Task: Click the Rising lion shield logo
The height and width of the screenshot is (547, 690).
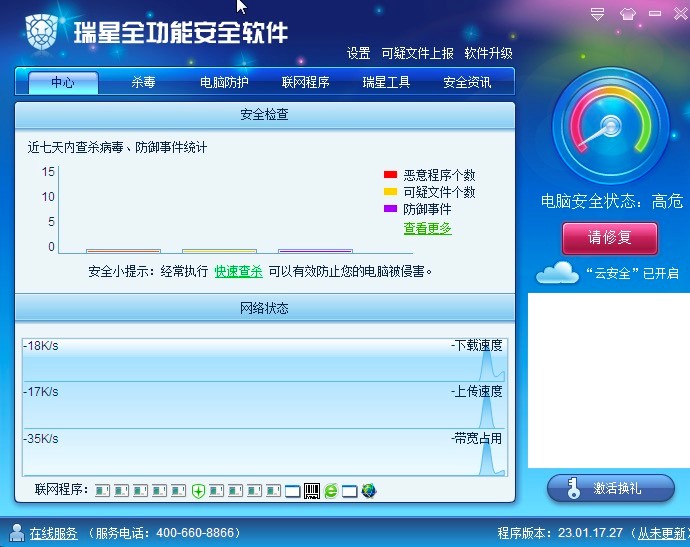Action: coord(42,31)
